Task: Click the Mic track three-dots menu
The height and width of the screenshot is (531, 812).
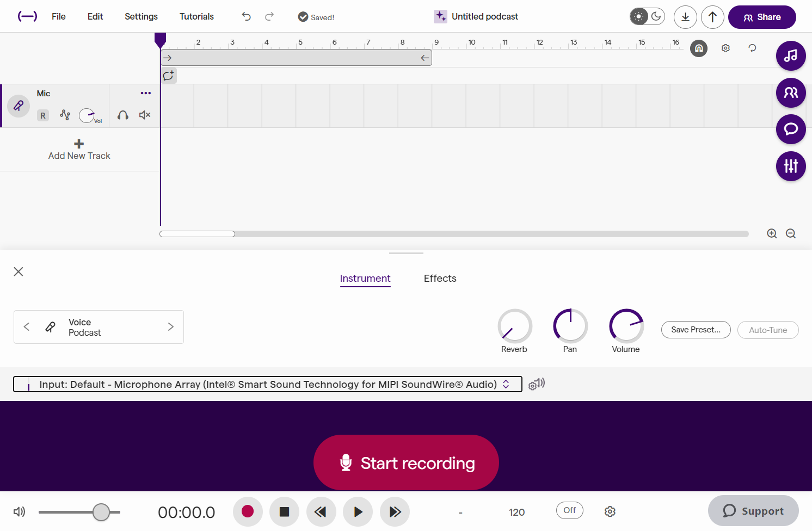Action: tap(146, 93)
